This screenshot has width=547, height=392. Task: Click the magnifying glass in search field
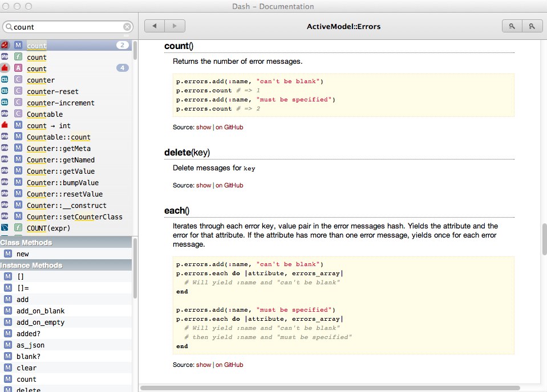click(9, 27)
